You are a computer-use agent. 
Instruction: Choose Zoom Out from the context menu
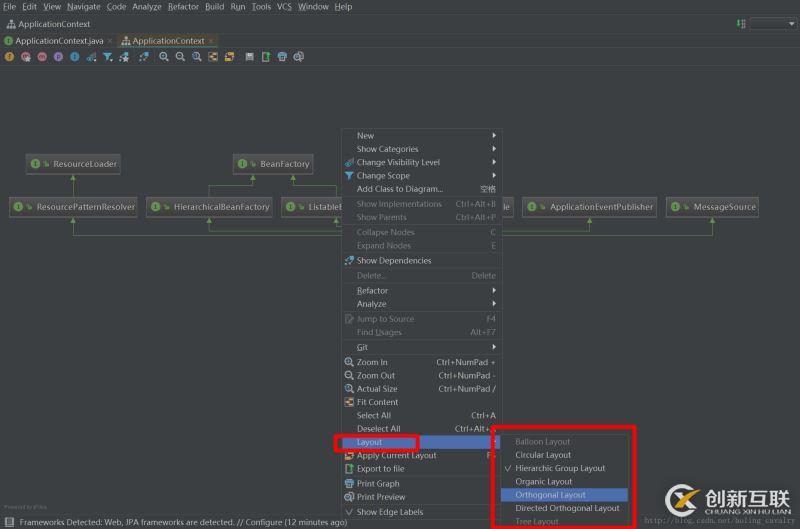[420, 375]
